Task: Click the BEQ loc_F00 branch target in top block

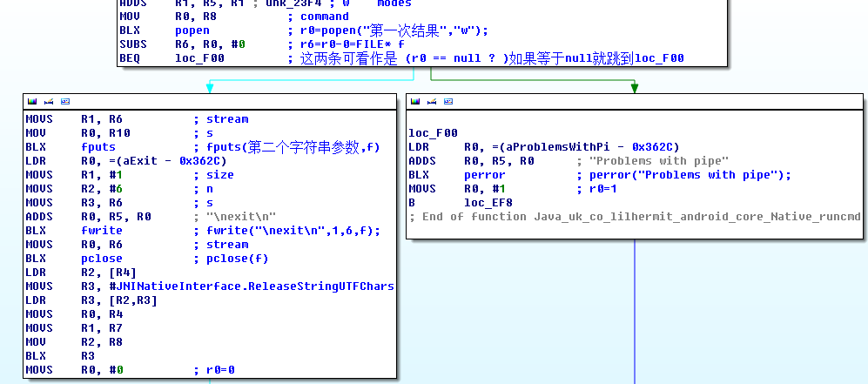Action: click(x=200, y=58)
